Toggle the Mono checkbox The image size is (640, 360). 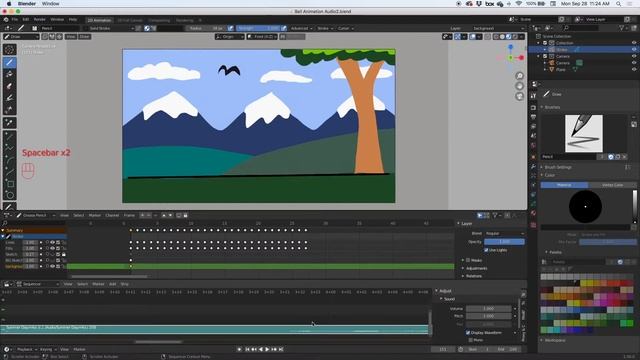click(471, 340)
